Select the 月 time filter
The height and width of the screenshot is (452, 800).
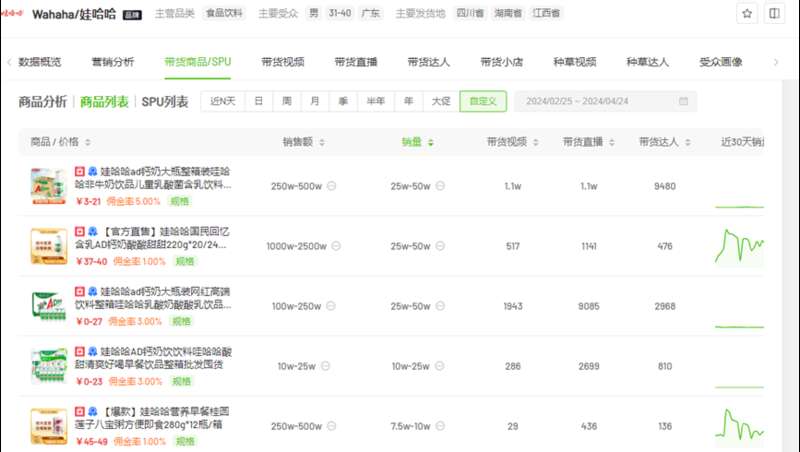pos(315,101)
